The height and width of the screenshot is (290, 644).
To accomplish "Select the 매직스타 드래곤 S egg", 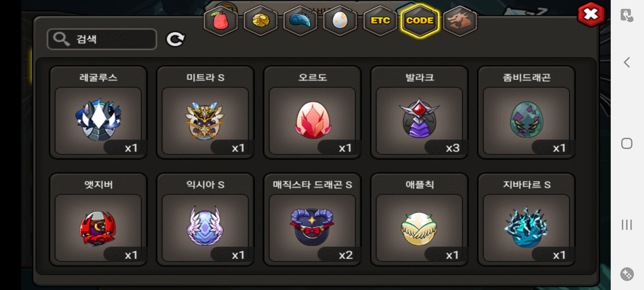I will [312, 220].
